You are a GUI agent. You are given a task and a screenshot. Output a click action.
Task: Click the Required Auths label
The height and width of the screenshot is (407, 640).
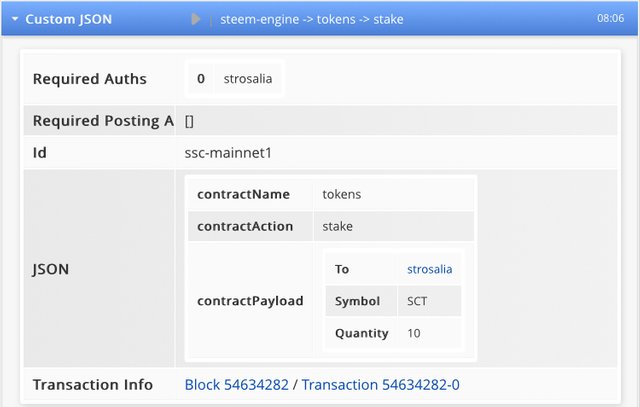[89, 79]
